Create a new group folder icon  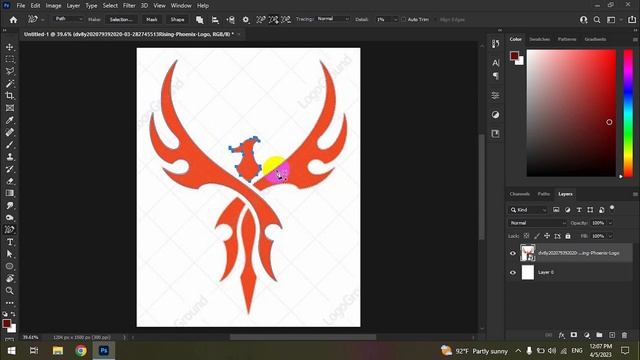(x=599, y=335)
